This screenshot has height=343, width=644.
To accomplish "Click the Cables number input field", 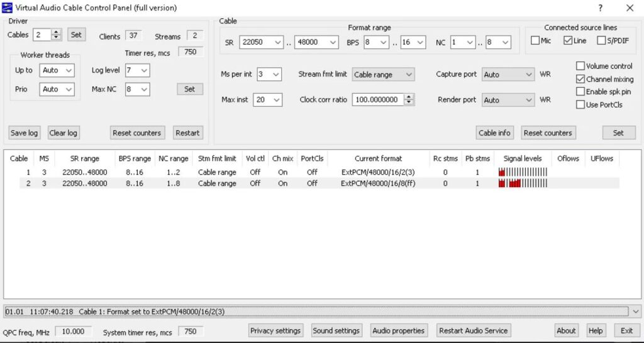I will point(42,35).
